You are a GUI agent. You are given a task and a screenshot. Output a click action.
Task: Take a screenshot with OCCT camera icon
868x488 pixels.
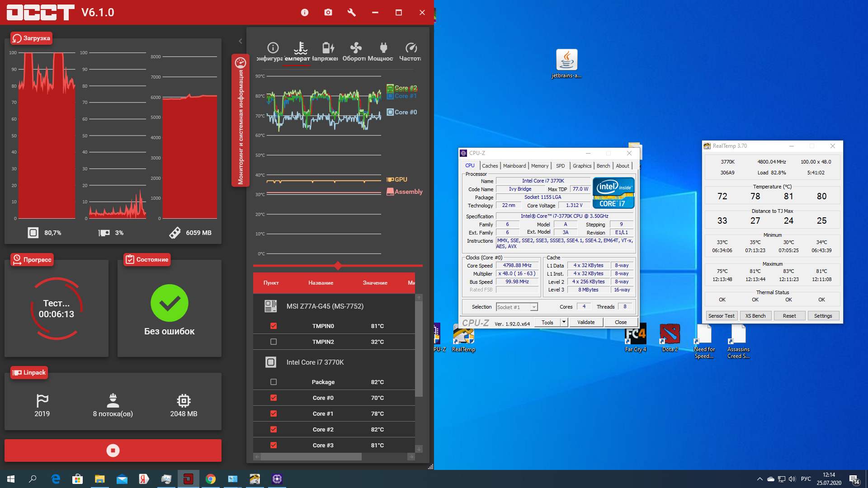pos(328,13)
